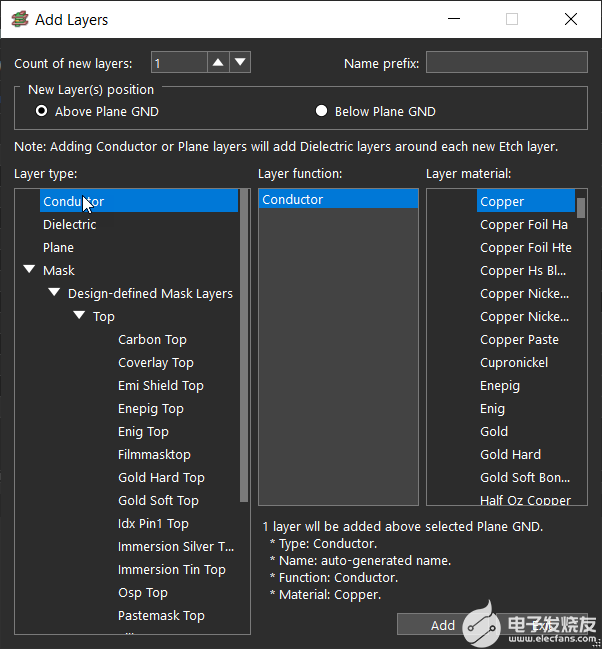
Task: Click the Add Layers app icon
Action: (20, 19)
